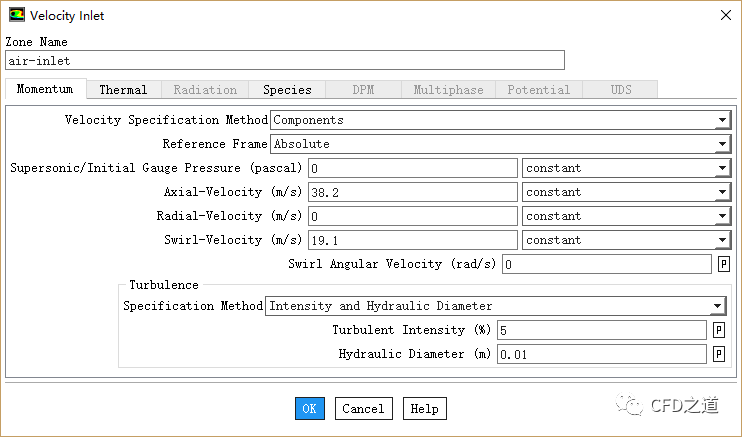Viewport: 742px width, 437px height.
Task: Select the Momentum tab
Action: point(45,90)
